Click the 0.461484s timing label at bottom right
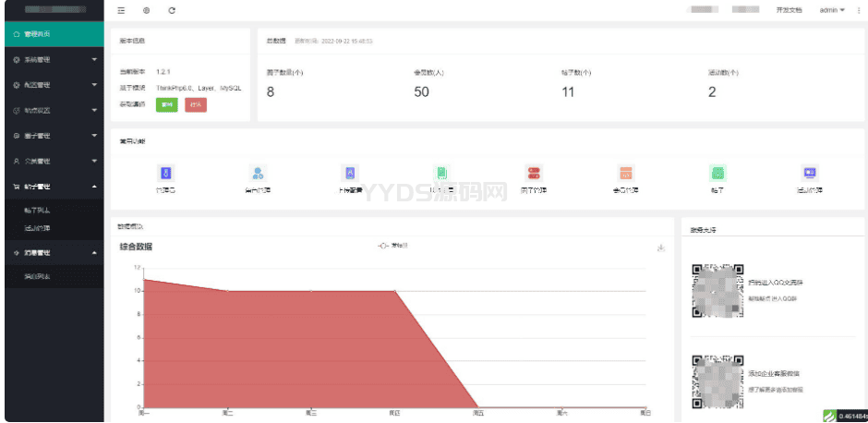 853,416
